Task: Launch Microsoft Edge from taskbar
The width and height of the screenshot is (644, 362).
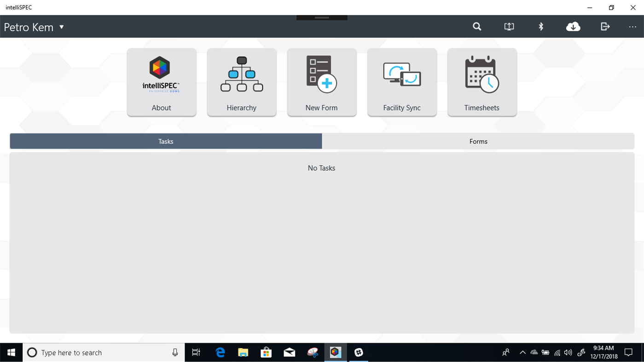Action: (220, 352)
